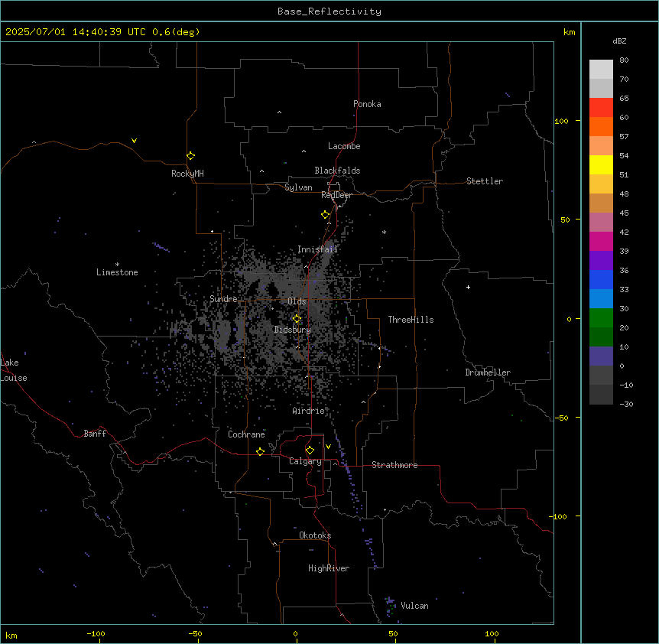
Task: Select the 45 value in the dBZ legend
Action: (x=624, y=213)
